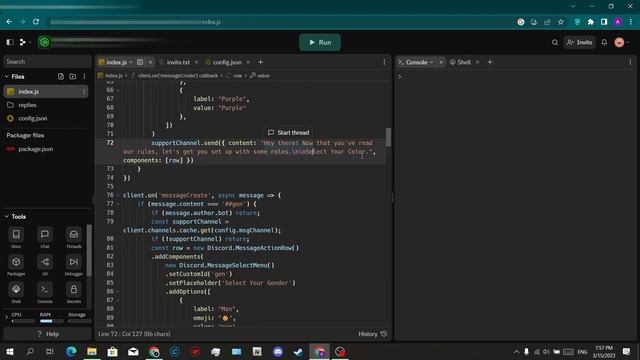Open the Files panel options menu
The height and width of the screenshot is (360, 640).
point(84,77)
